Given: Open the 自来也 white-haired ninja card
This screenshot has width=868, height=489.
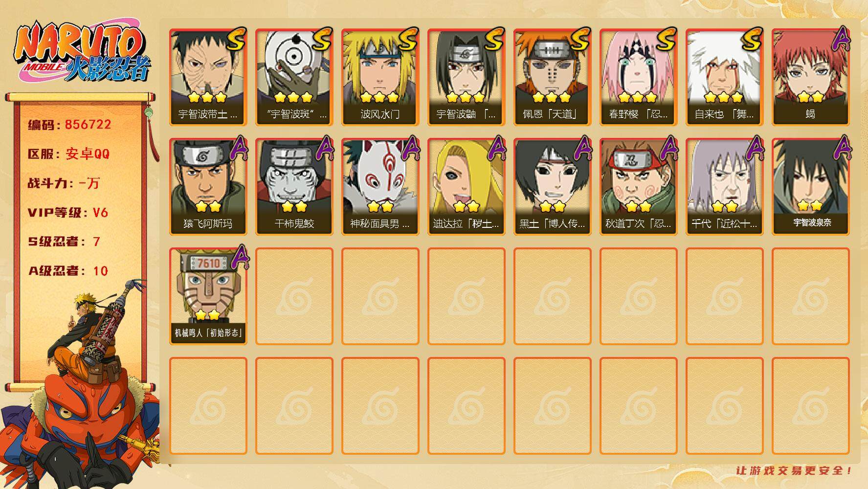Looking at the screenshot, I should (724, 77).
